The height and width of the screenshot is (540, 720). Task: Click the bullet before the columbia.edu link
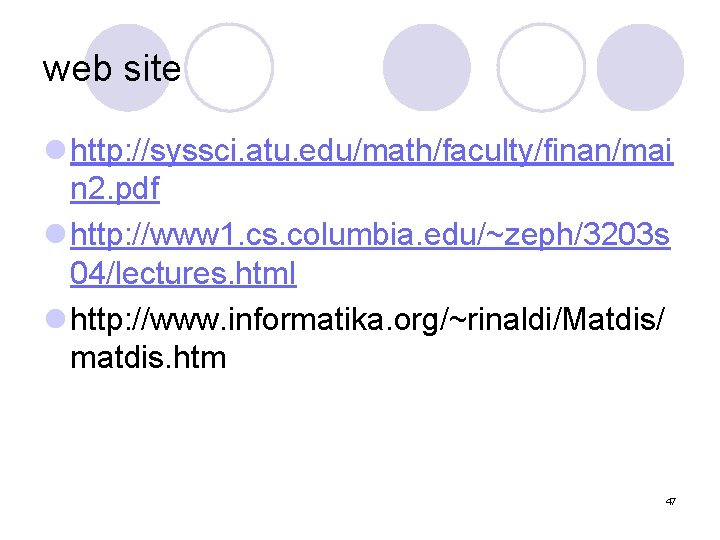56,234
